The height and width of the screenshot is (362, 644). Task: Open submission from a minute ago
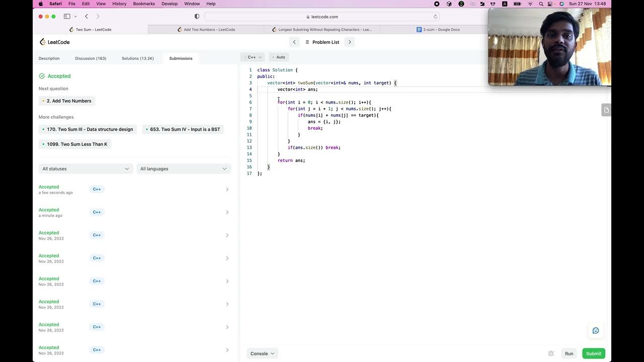pos(134,213)
